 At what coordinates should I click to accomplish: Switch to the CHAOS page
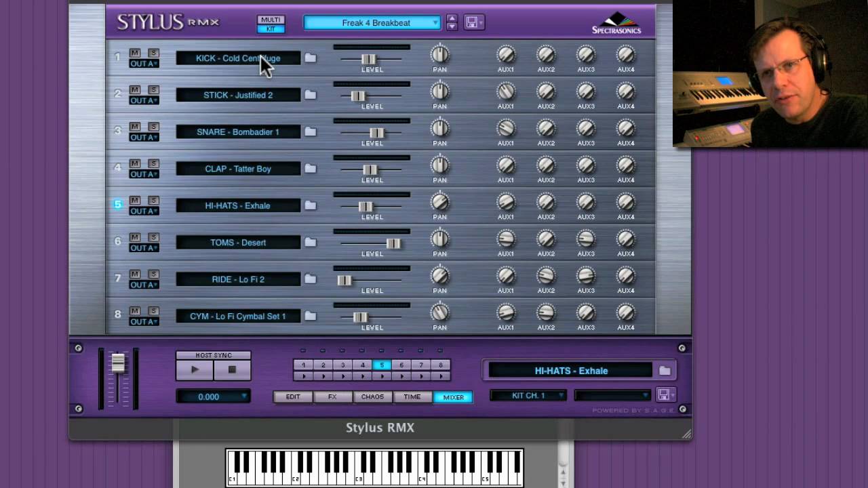pyautogui.click(x=372, y=397)
